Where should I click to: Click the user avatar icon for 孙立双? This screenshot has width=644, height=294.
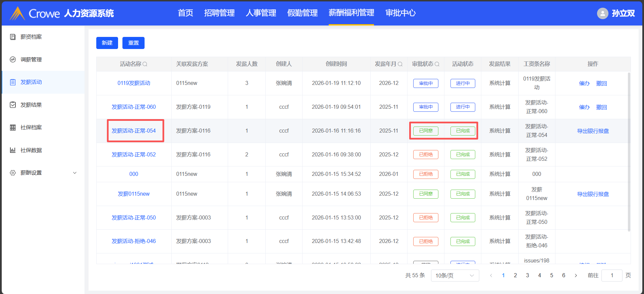coord(602,13)
